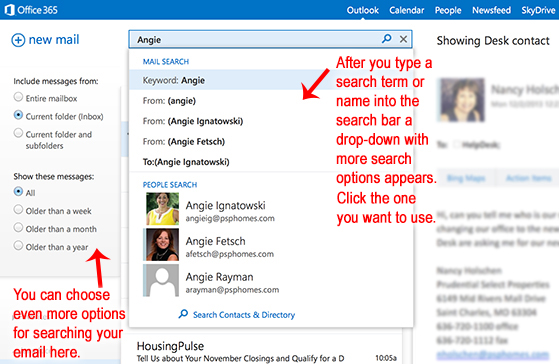This screenshot has height=364, width=559.
Task: Open the People tab
Action: click(448, 10)
